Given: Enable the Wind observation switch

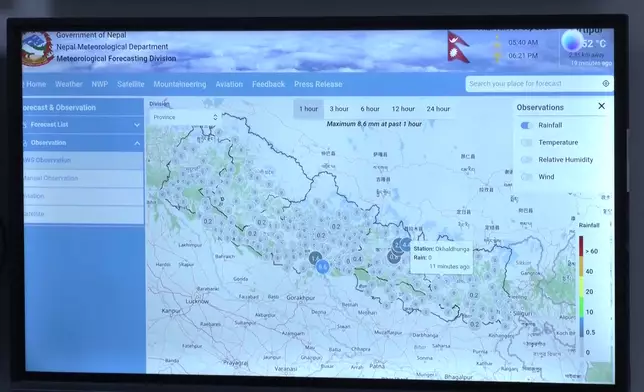Looking at the screenshot, I should coord(526,177).
